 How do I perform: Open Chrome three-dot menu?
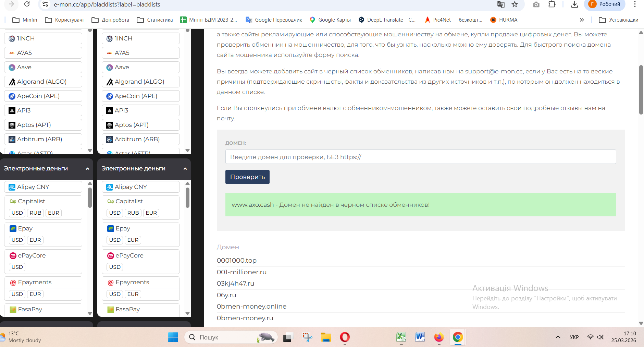pos(635,4)
